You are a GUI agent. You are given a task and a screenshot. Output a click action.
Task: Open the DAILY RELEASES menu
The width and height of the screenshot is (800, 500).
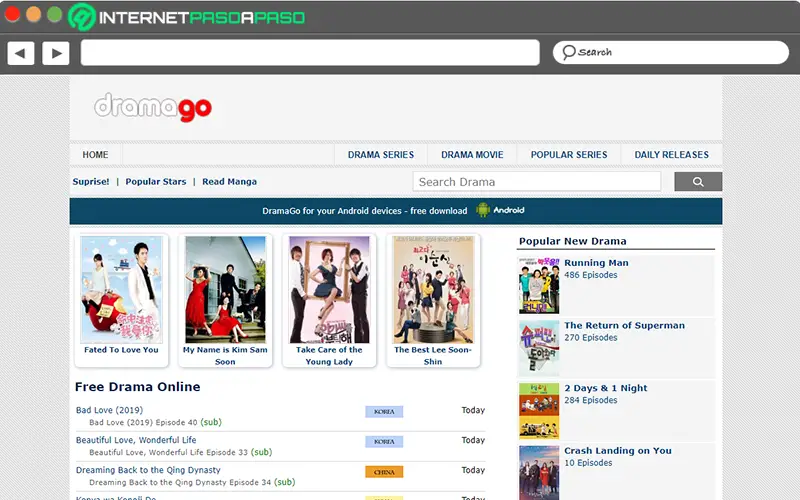tap(671, 155)
